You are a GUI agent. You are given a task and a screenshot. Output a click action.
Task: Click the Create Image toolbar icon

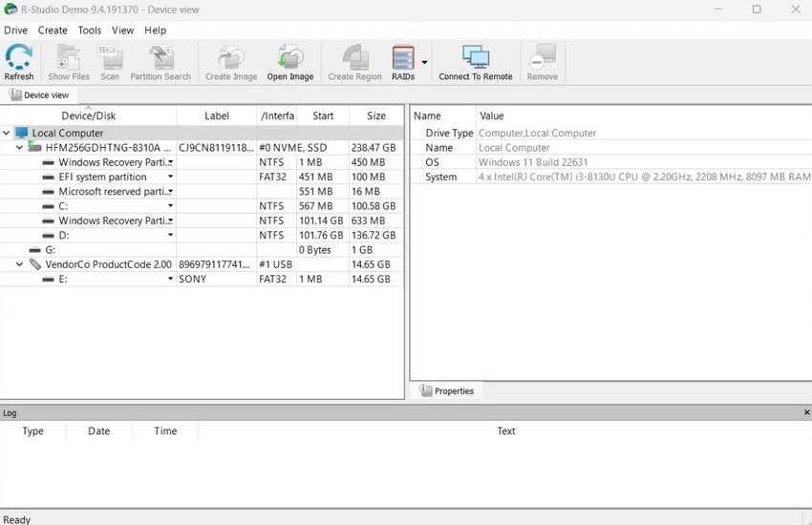(x=231, y=57)
